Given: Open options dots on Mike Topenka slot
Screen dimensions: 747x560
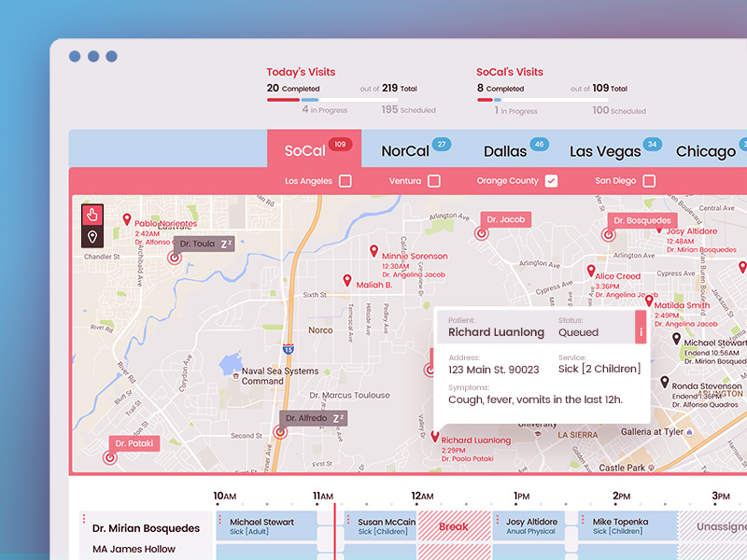Looking at the screenshot, I should click(583, 519).
